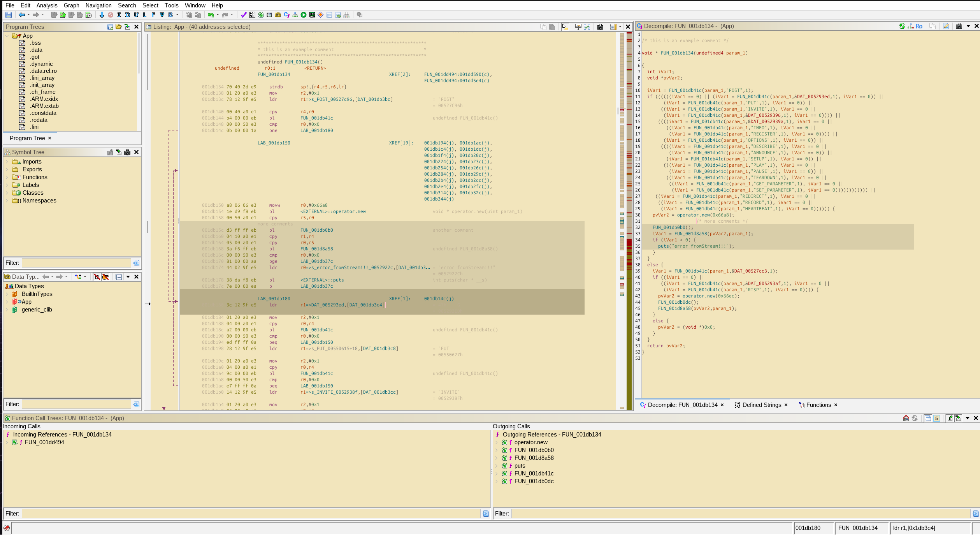Toggle mouse hover mode in Listing header
This screenshot has width=980, height=535.
pos(565,27)
